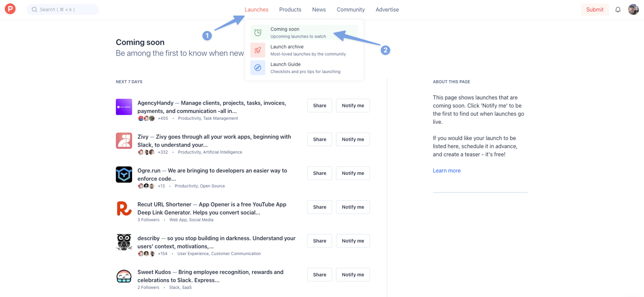Click the '+455' follower count
644x297 pixels.
coord(163,118)
